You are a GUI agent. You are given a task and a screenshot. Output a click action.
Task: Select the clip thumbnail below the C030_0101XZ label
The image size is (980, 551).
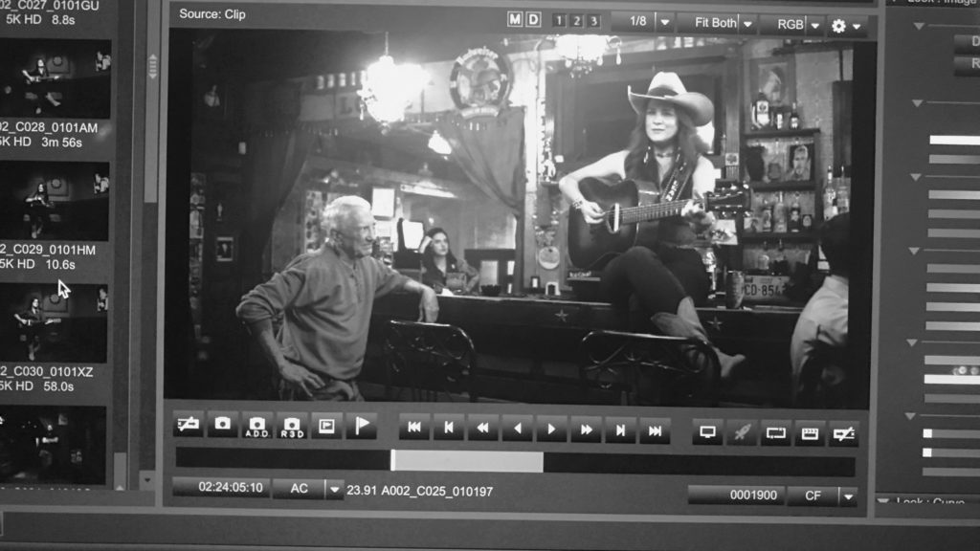[x=54, y=446]
